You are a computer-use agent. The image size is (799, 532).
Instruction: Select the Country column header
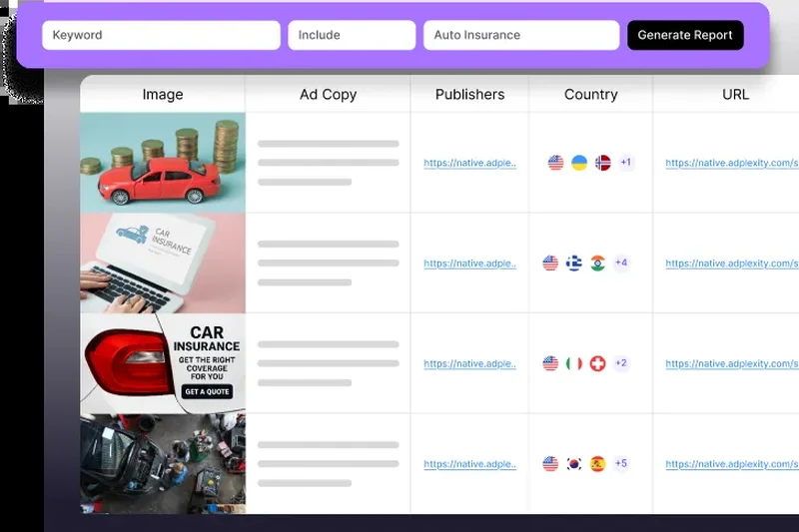point(590,95)
